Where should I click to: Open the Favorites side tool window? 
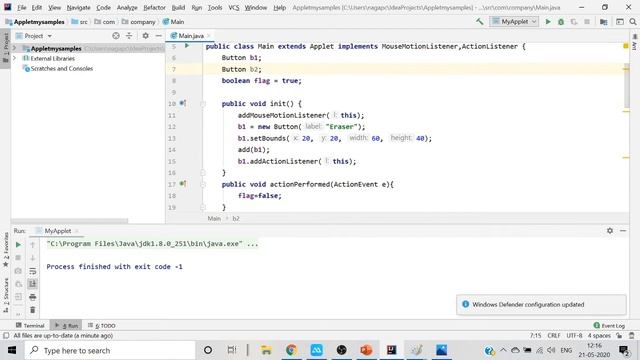[x=6, y=249]
